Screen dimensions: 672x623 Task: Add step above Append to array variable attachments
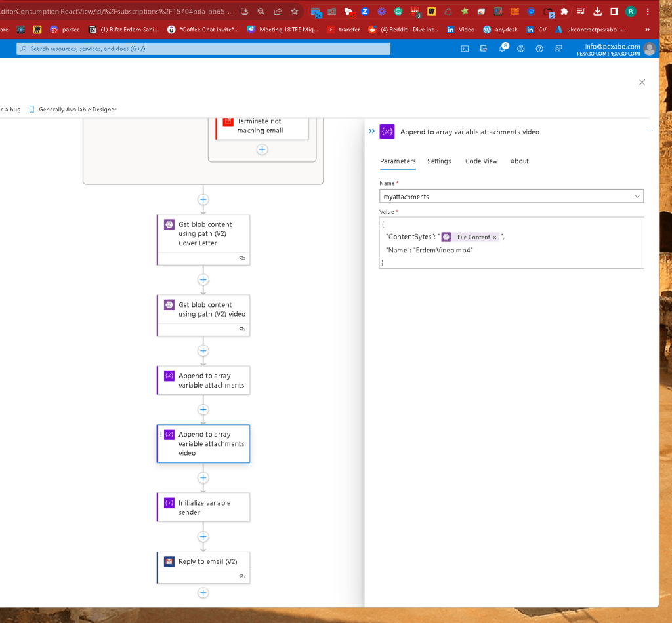(x=203, y=351)
